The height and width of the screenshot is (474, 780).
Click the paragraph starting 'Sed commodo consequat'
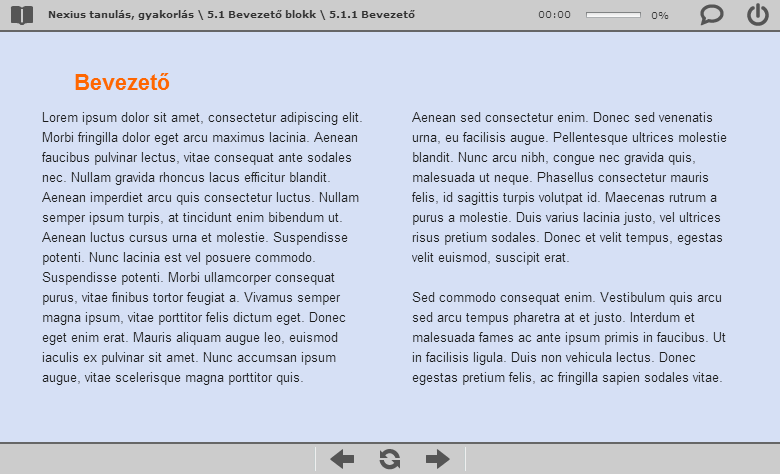click(569, 337)
